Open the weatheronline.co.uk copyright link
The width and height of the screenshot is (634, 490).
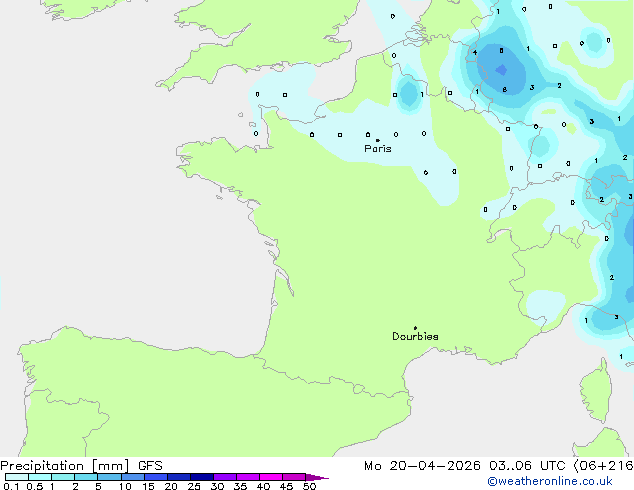pyautogui.click(x=550, y=481)
